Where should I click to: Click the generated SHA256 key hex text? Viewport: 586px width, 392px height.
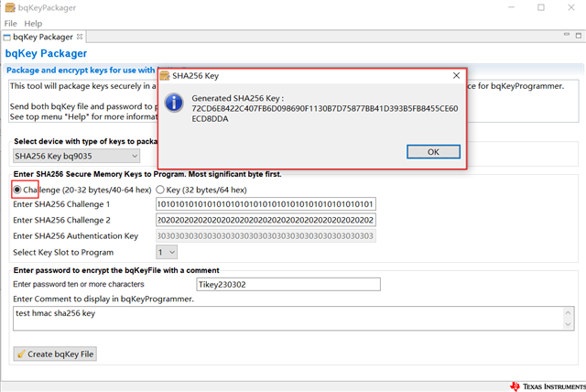[324, 114]
